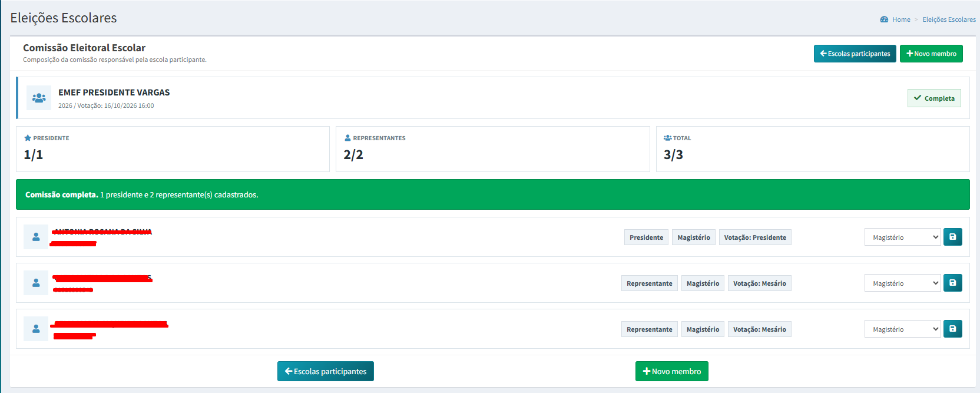980x393 pixels.
Task: Click the Comissão Eleitoral Escolar heading
Action: [84, 48]
